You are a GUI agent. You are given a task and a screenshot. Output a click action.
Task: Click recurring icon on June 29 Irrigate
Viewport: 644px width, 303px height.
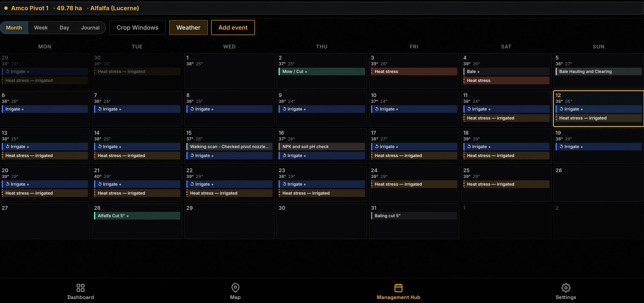[7, 71]
